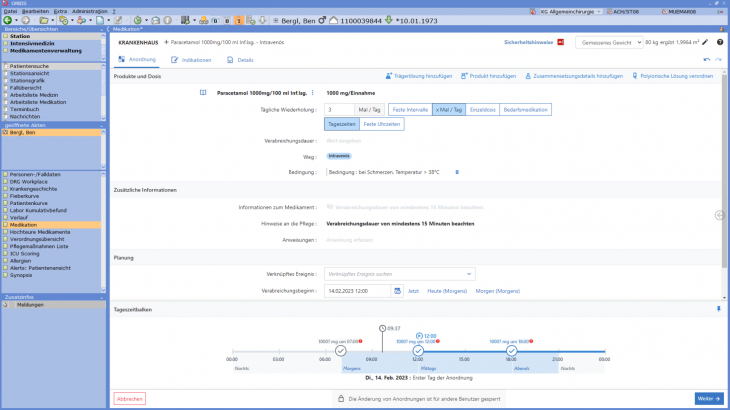Image resolution: width=730 pixels, height=410 pixels.
Task: Click the 'Weiter' button
Action: coord(709,398)
